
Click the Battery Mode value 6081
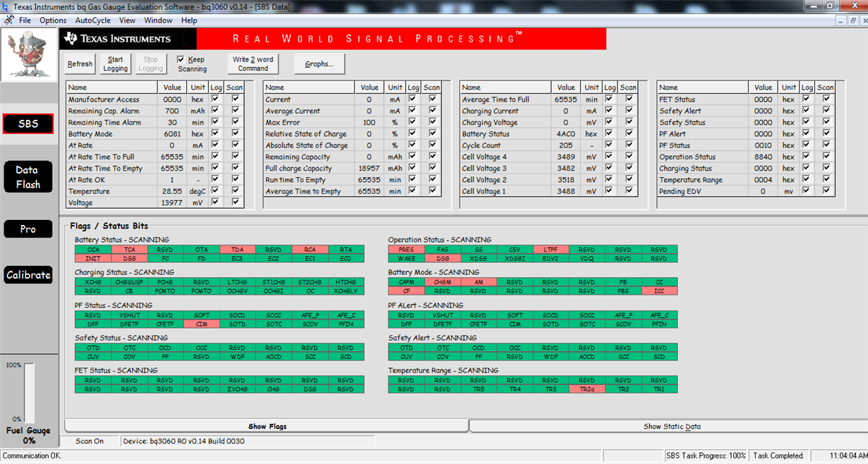173,134
